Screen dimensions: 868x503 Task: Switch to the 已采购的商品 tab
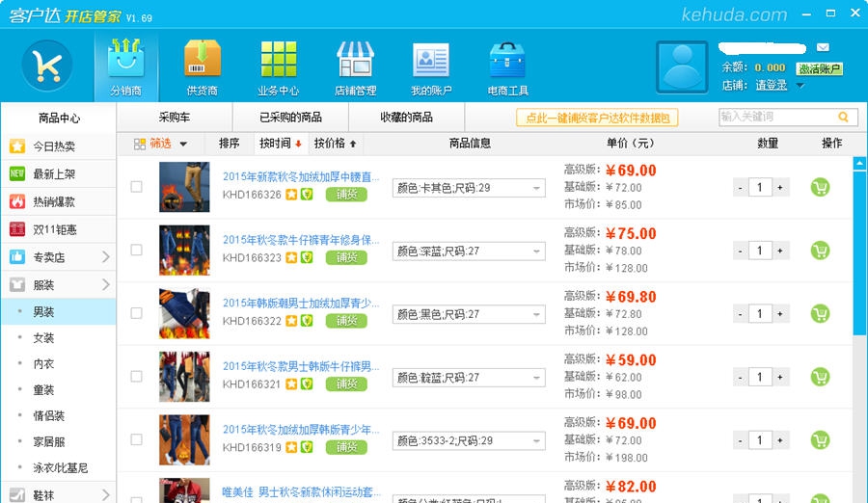click(290, 118)
